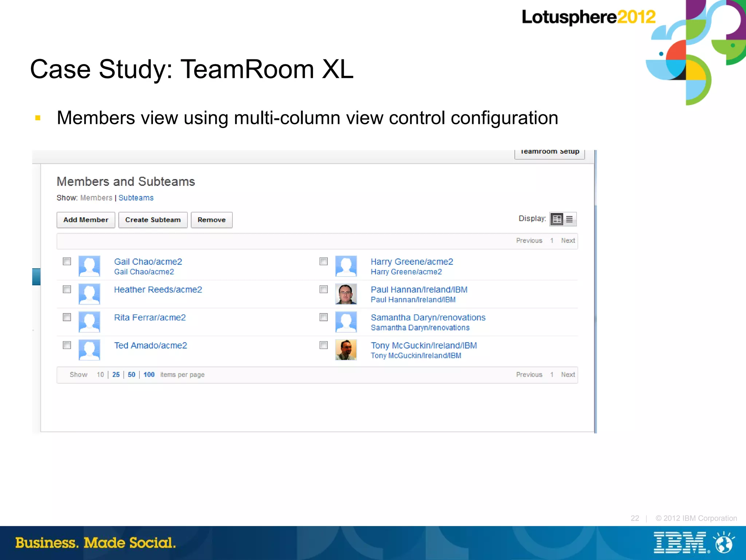Go to Previous page in top pager
Viewport: 746px width, 560px height.
[529, 240]
